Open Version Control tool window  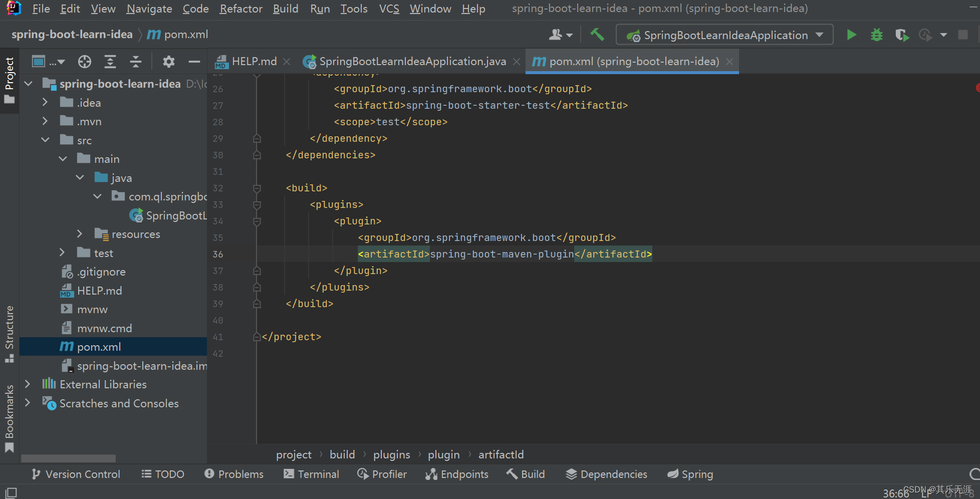pos(76,474)
